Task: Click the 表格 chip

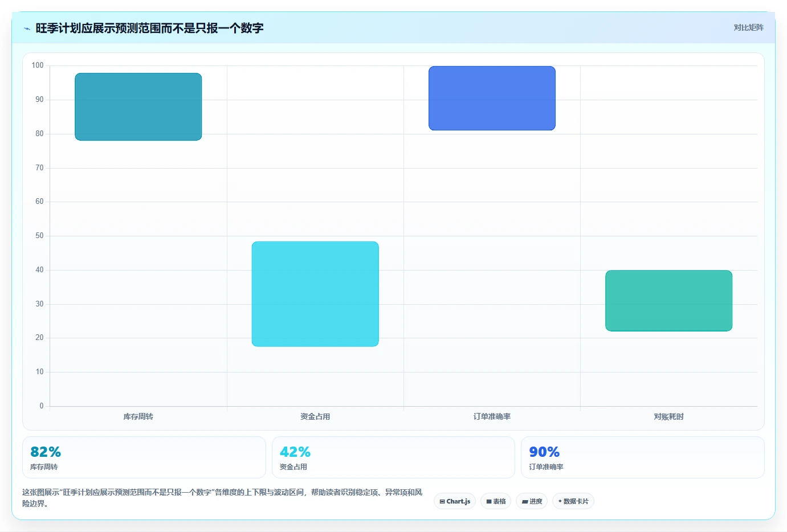Action: click(496, 501)
